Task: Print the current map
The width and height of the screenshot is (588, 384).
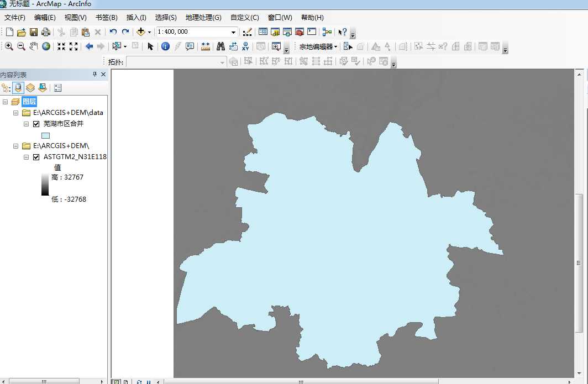Action: click(46, 32)
